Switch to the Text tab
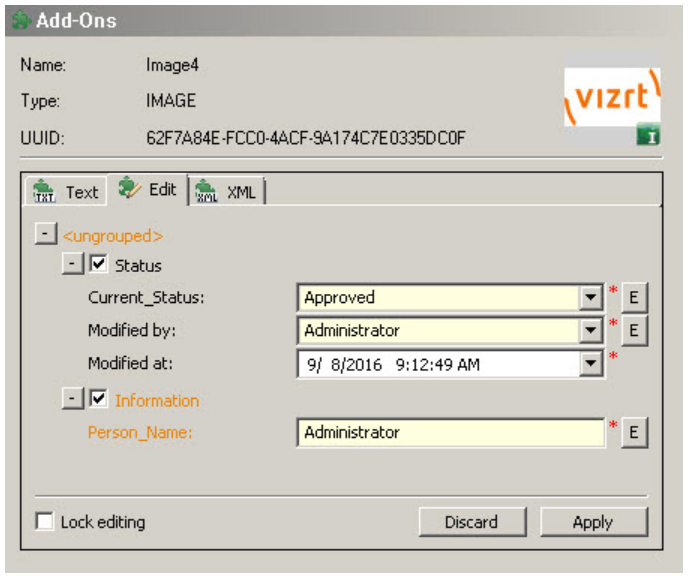The width and height of the screenshot is (689, 581). (66, 192)
